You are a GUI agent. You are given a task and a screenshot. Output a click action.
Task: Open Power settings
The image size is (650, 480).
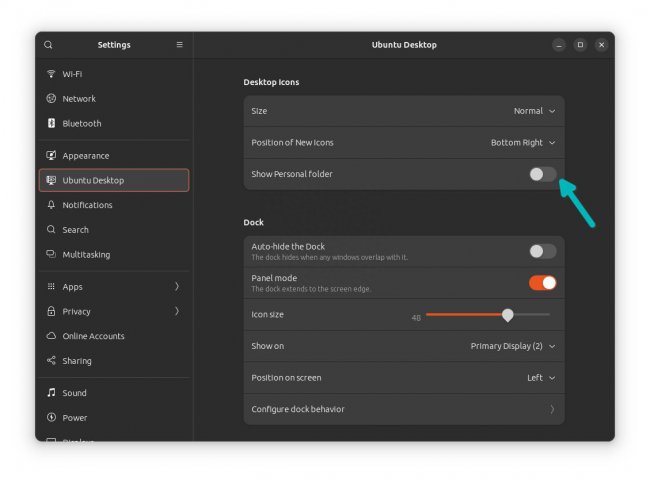tap(114, 417)
